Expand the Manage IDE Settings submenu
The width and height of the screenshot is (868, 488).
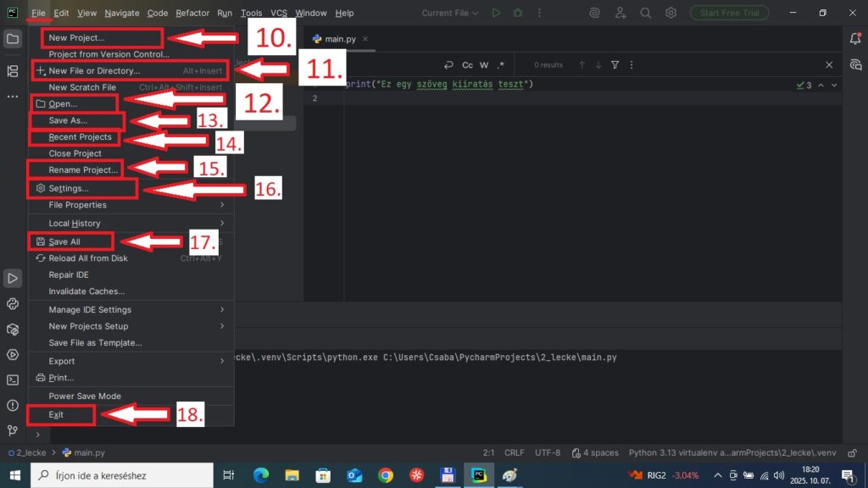click(127, 309)
